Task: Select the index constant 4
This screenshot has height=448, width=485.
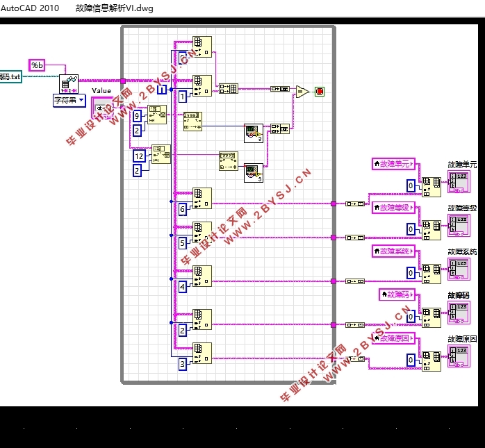Action: coord(183,288)
